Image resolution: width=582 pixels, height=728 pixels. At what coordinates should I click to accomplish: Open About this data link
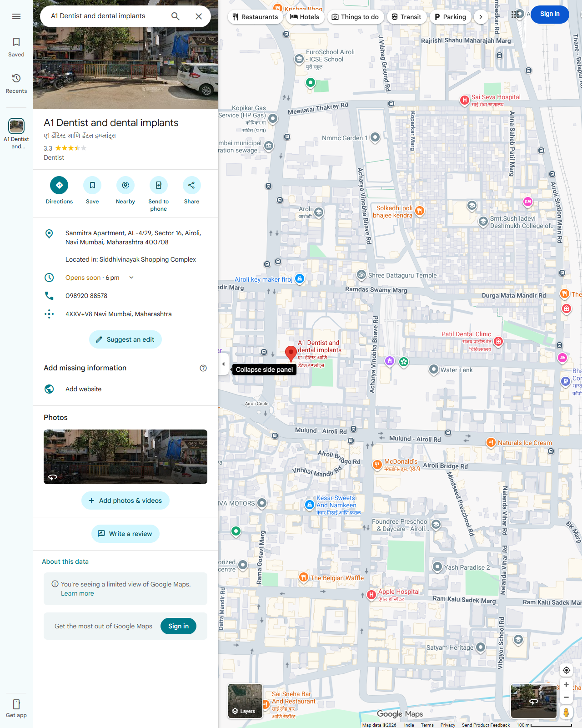coord(65,561)
